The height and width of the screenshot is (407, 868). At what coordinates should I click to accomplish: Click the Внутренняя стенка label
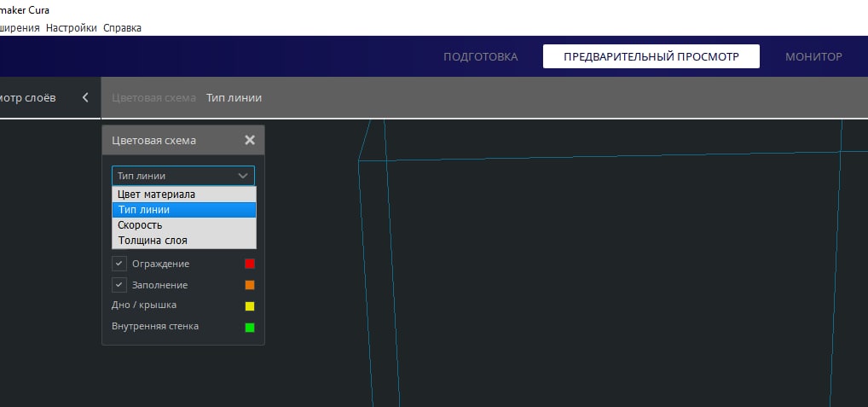pos(155,326)
